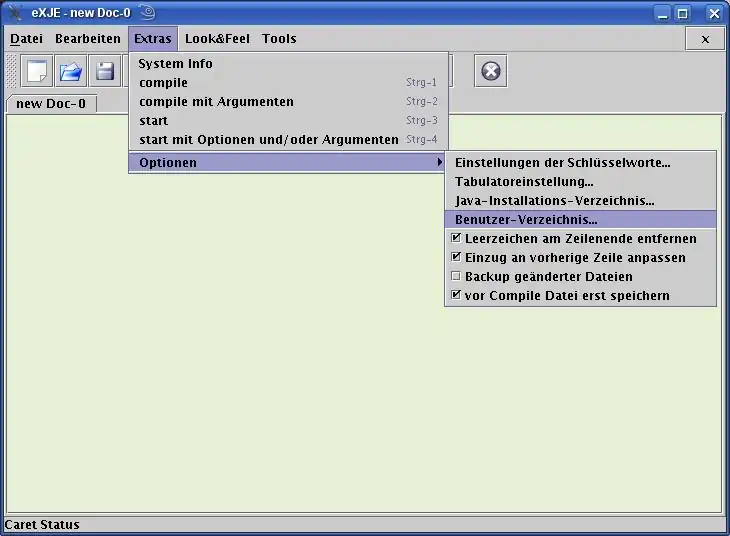The width and height of the screenshot is (730, 536).
Task: Select Benutzer-Verzeichnis... from submenu
Action: click(x=526, y=220)
